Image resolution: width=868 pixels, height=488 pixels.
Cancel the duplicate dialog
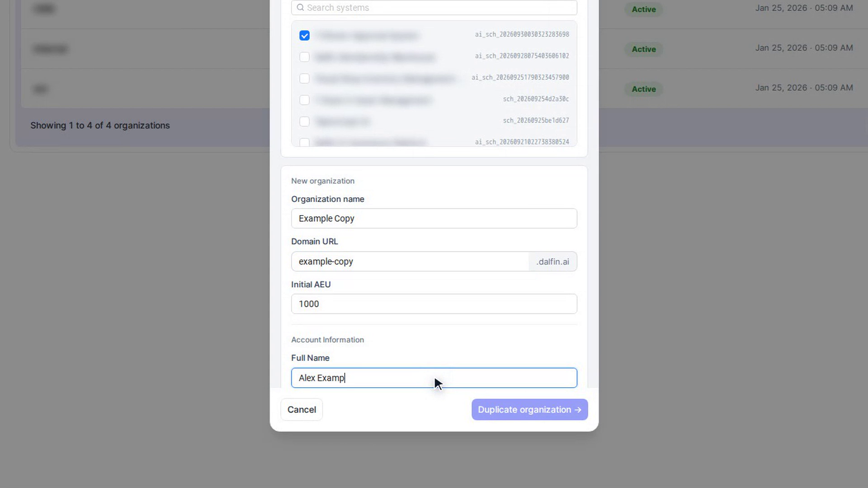pos(302,409)
